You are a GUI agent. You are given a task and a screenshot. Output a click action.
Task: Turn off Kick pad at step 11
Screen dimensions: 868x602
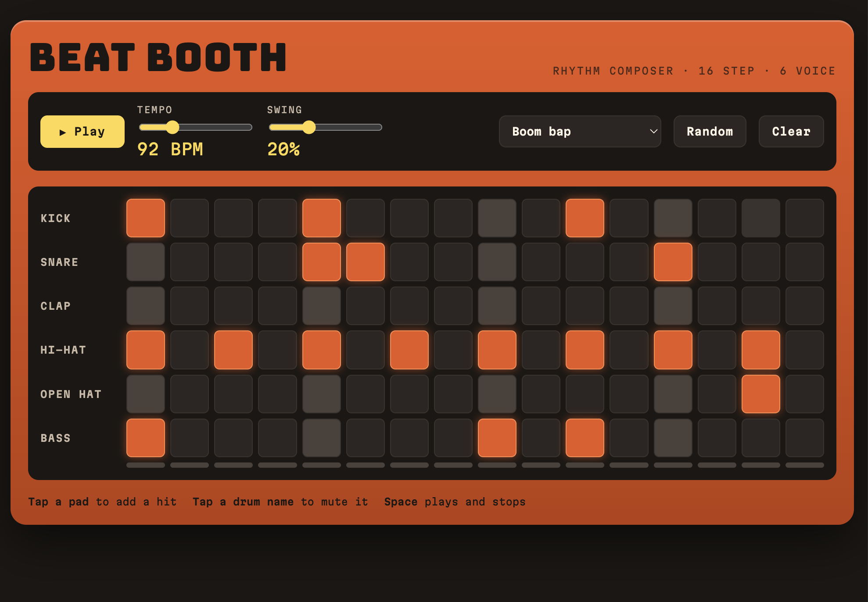tap(585, 218)
